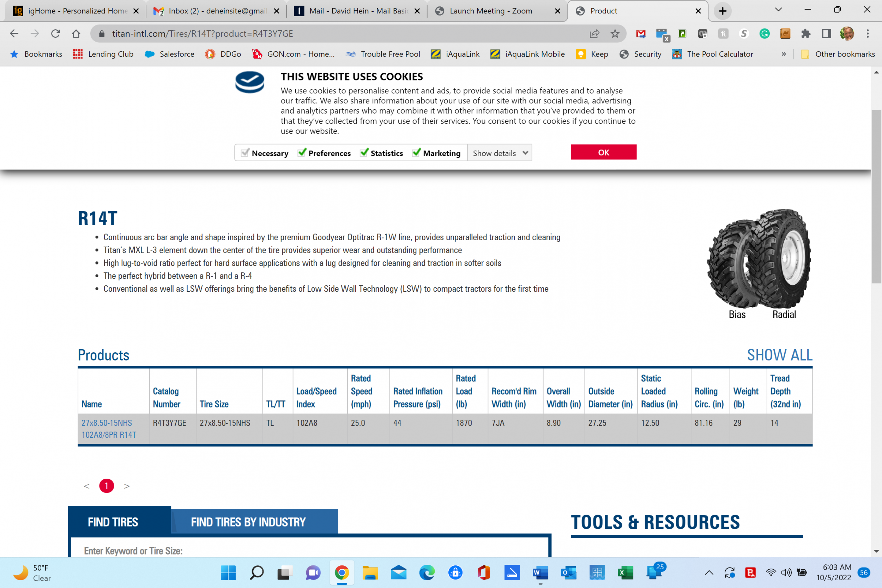Bookmark this page with the star icon
This screenshot has height=588, width=882.
tap(615, 34)
